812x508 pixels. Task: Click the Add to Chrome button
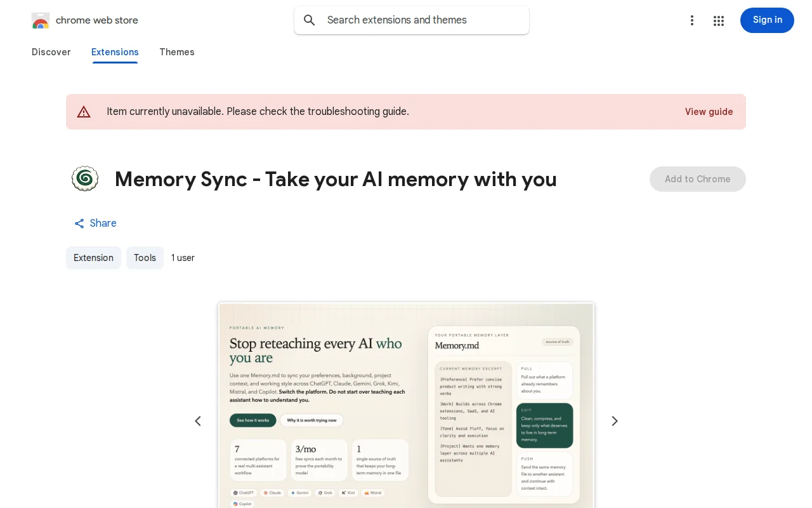(x=698, y=179)
